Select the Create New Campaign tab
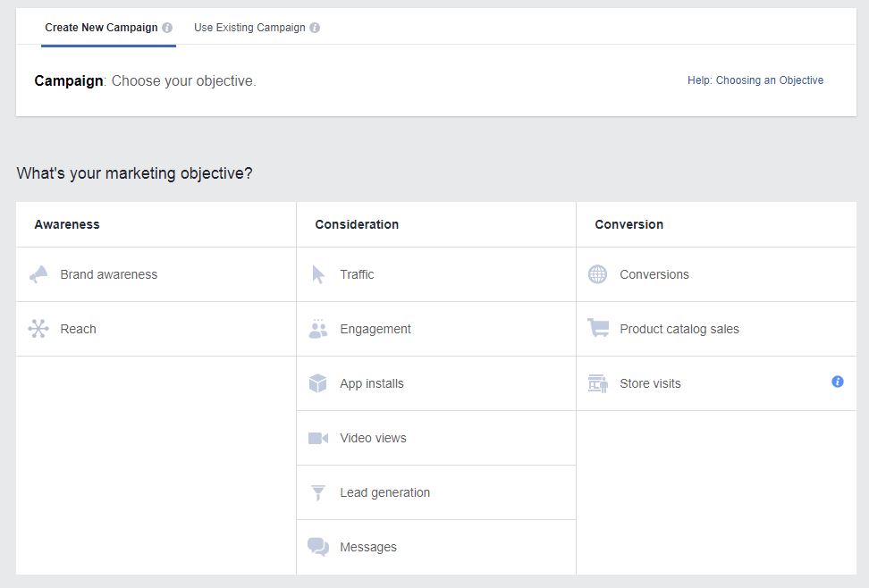 click(101, 27)
